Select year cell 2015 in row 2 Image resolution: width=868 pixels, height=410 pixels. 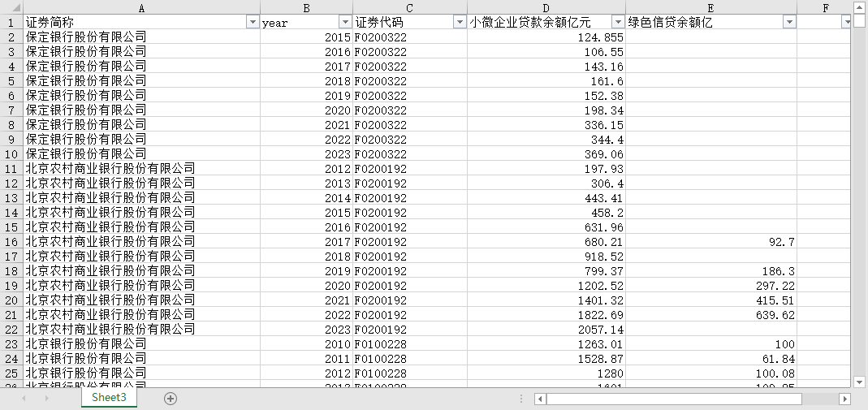pos(307,37)
